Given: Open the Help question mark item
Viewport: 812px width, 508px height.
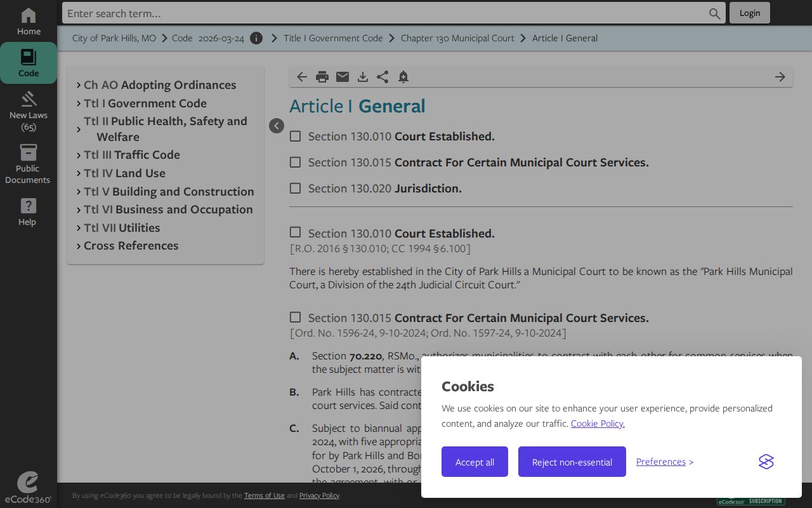Looking at the screenshot, I should [x=28, y=211].
